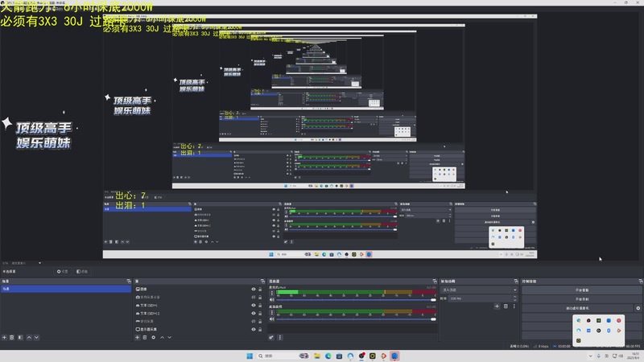
Task: Mute the Mic/Aux audio channel
Action: [271, 299]
